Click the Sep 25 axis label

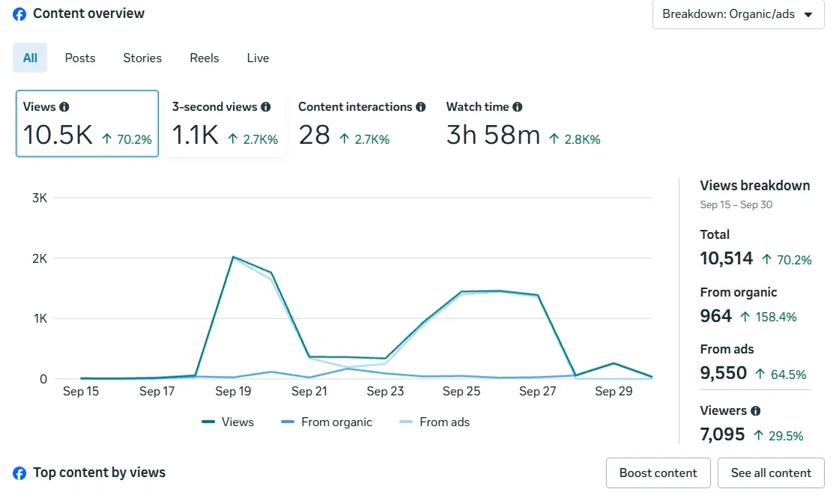click(461, 392)
